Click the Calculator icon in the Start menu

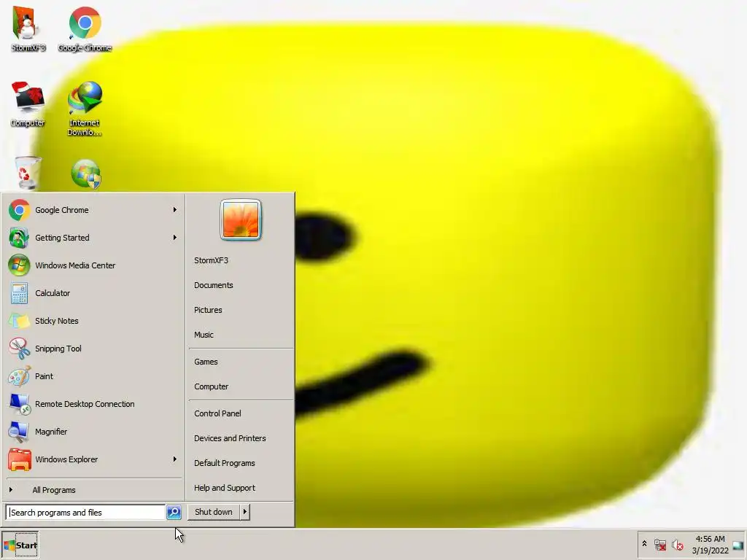tap(19, 293)
